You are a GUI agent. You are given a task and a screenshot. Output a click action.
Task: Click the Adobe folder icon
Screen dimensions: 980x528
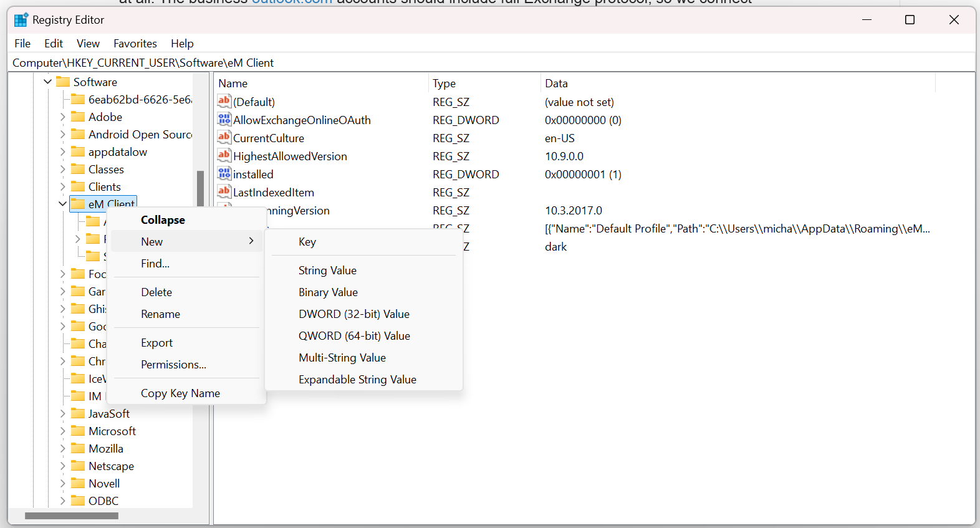[x=78, y=117]
